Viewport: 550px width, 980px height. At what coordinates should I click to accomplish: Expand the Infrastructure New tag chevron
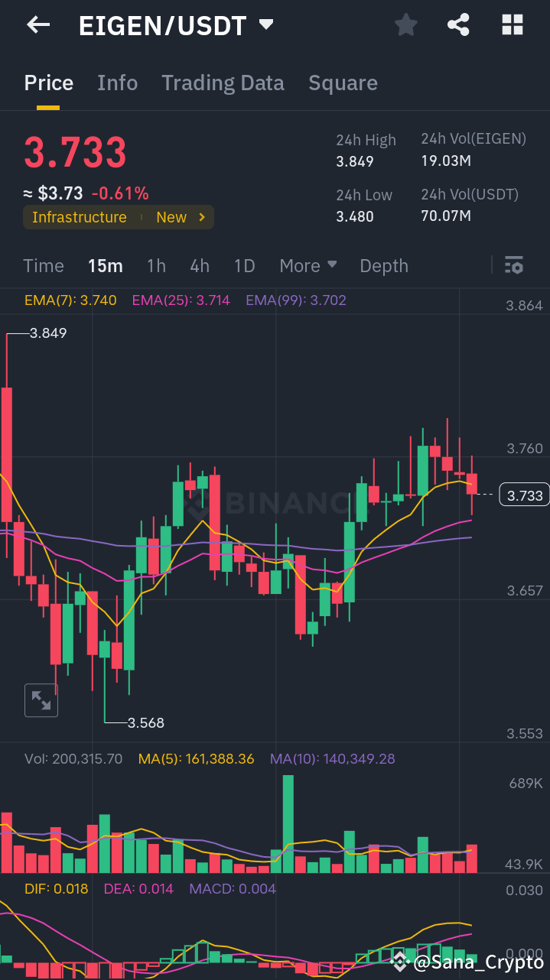point(200,217)
